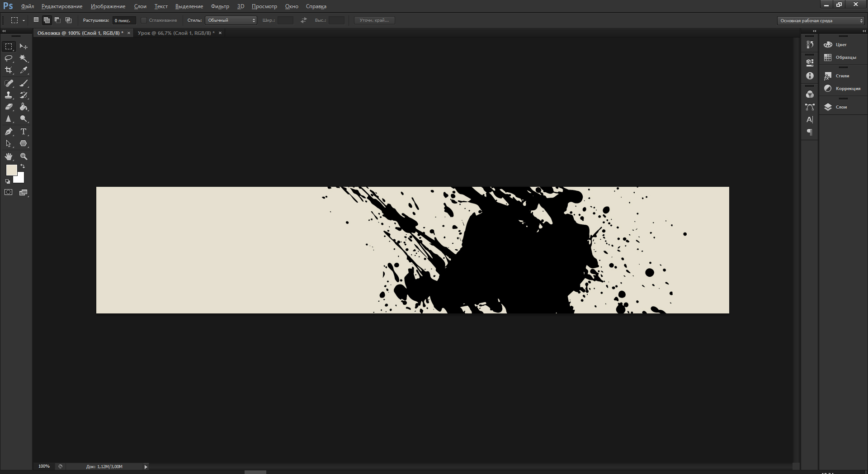Select the Eyedropper tool
The height and width of the screenshot is (474, 868).
[x=24, y=70]
